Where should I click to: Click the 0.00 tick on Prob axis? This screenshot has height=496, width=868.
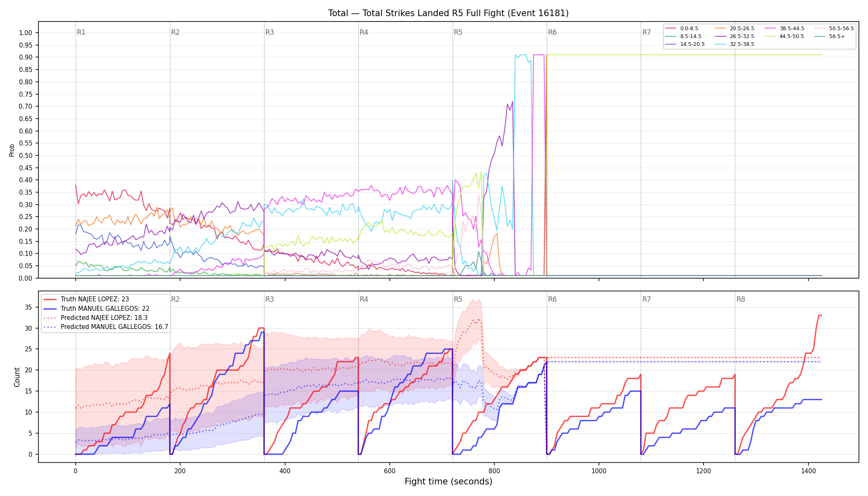(x=26, y=279)
